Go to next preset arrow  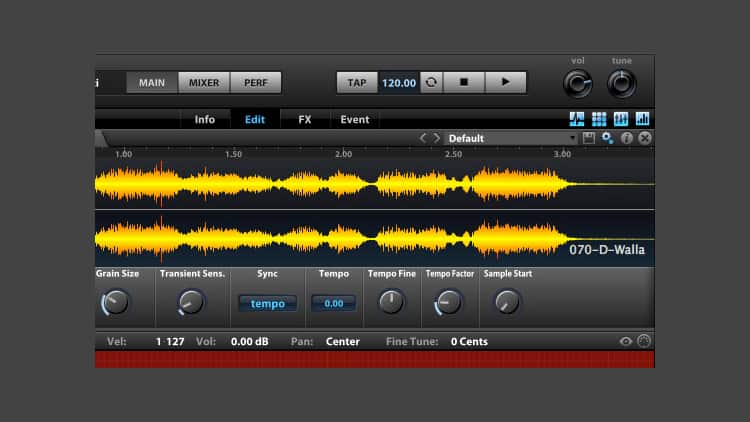click(437, 138)
